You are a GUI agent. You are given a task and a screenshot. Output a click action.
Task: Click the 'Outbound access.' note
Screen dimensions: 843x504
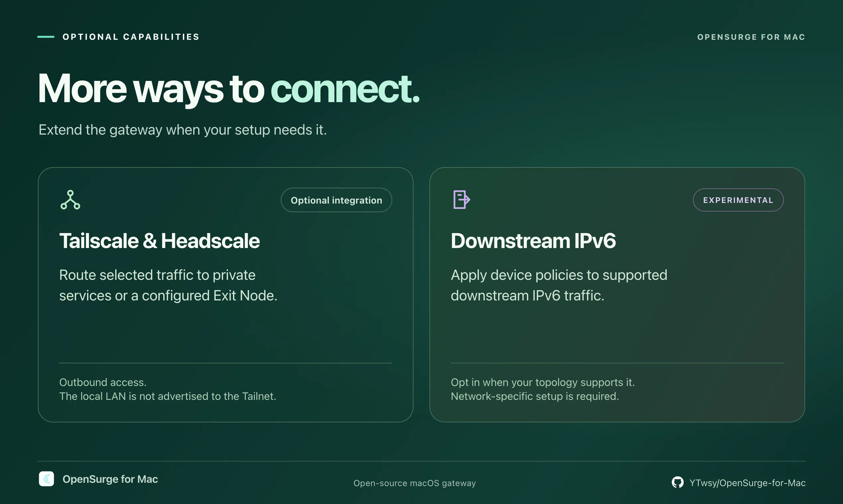pos(103,382)
